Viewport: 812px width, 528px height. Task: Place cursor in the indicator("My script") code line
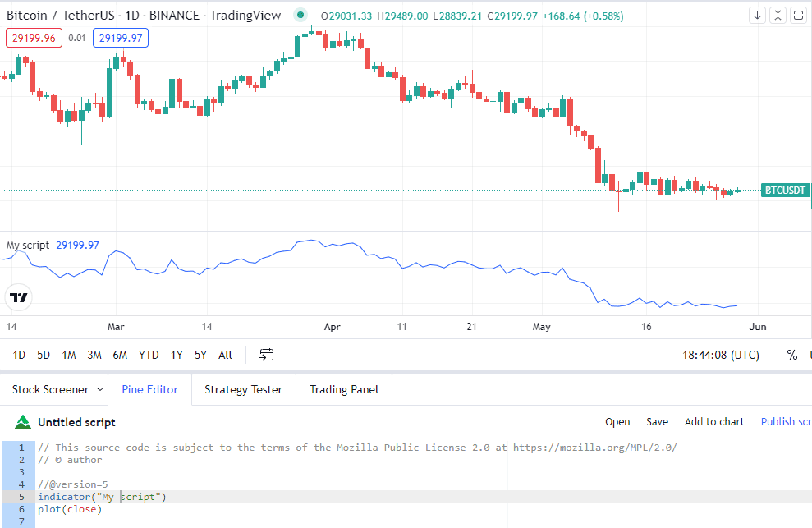102,497
